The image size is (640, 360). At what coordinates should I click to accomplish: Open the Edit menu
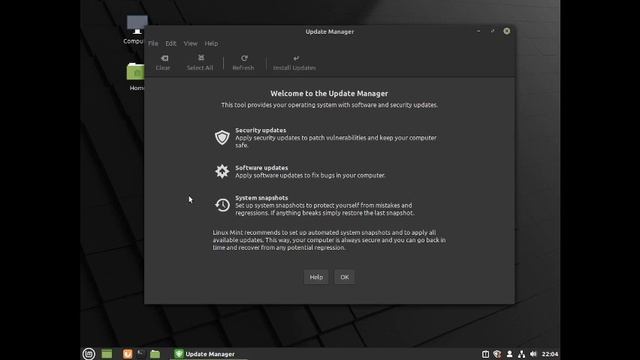[171, 43]
